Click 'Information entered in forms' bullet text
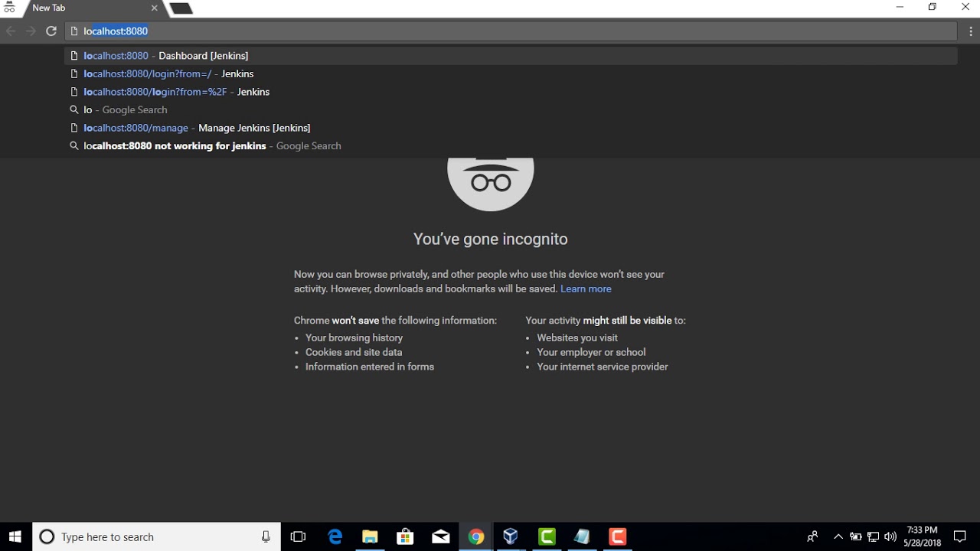980x551 pixels. [370, 367]
